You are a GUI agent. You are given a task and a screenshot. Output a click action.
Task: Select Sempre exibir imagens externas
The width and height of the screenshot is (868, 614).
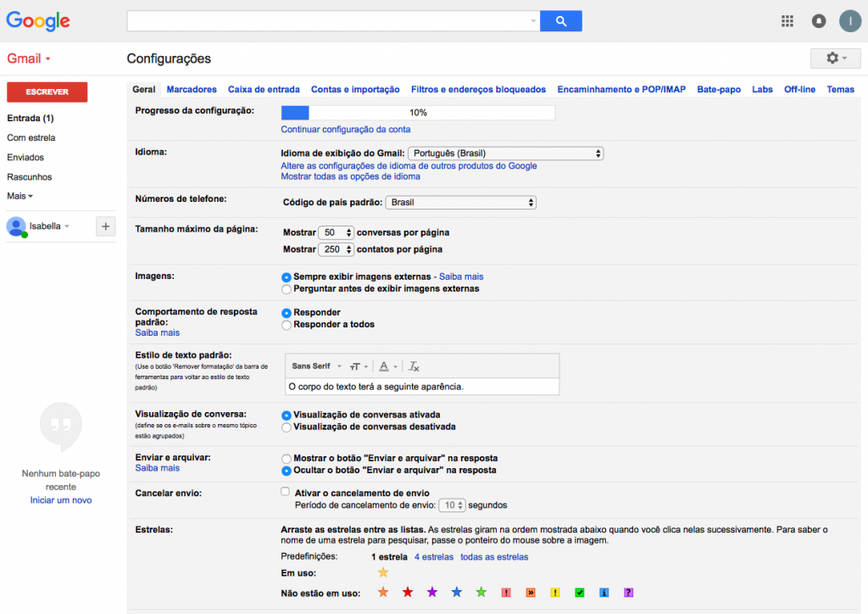[287, 277]
